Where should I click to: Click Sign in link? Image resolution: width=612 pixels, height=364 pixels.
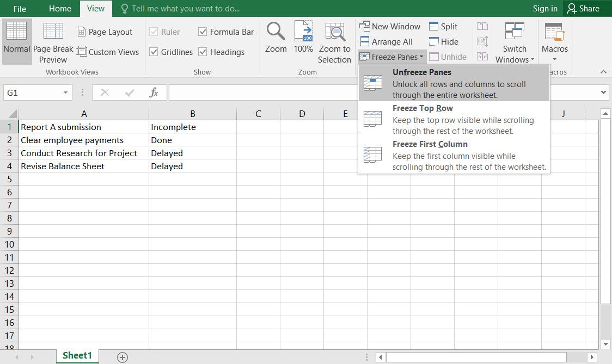point(544,8)
